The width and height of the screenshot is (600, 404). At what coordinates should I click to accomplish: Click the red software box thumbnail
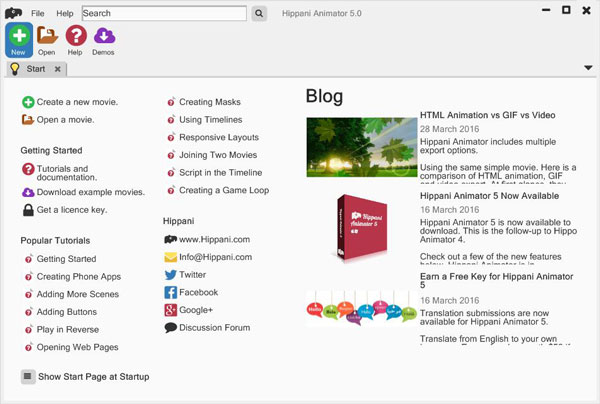pyautogui.click(x=362, y=228)
